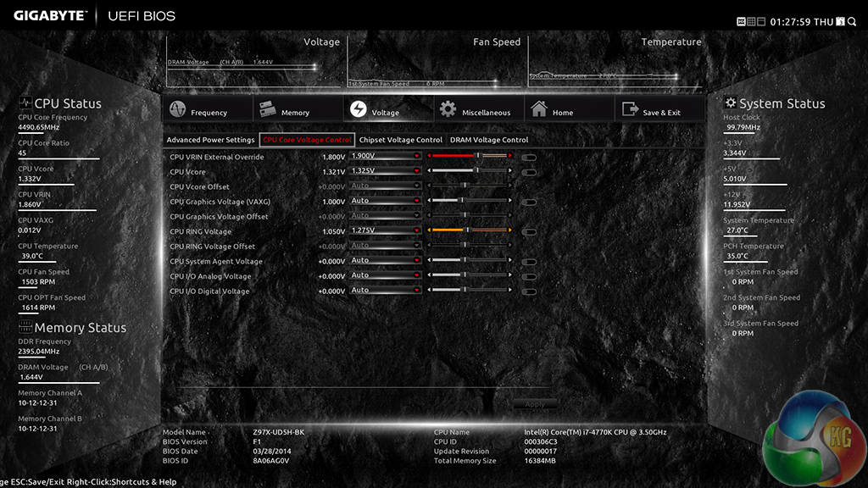Switch to Advanced Power Settings tab
868x488 pixels.
[x=210, y=140]
